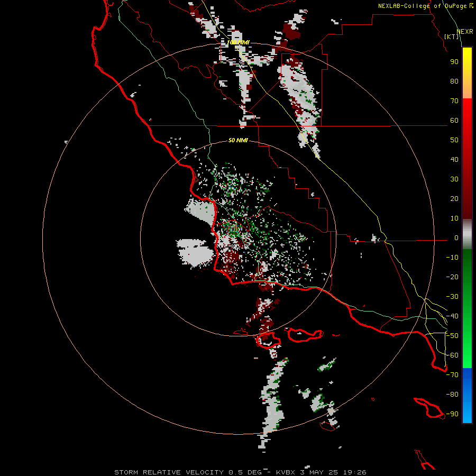Click the 3 MAY 25 date text
This screenshot has height=476, width=476.
tap(319, 472)
